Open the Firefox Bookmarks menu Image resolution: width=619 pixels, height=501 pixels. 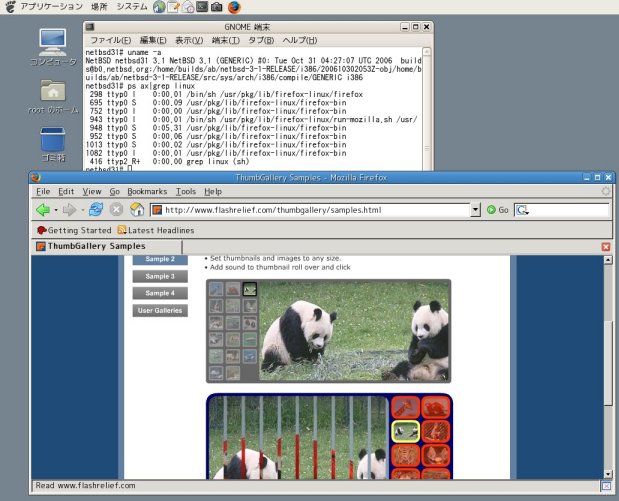click(147, 191)
